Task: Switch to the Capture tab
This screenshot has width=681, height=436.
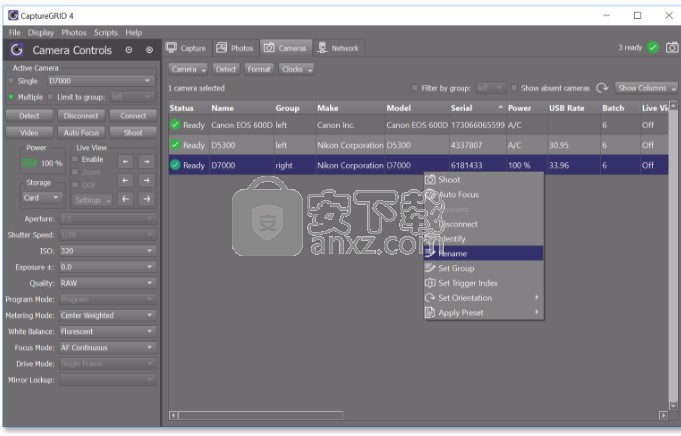Action: pyautogui.click(x=187, y=48)
